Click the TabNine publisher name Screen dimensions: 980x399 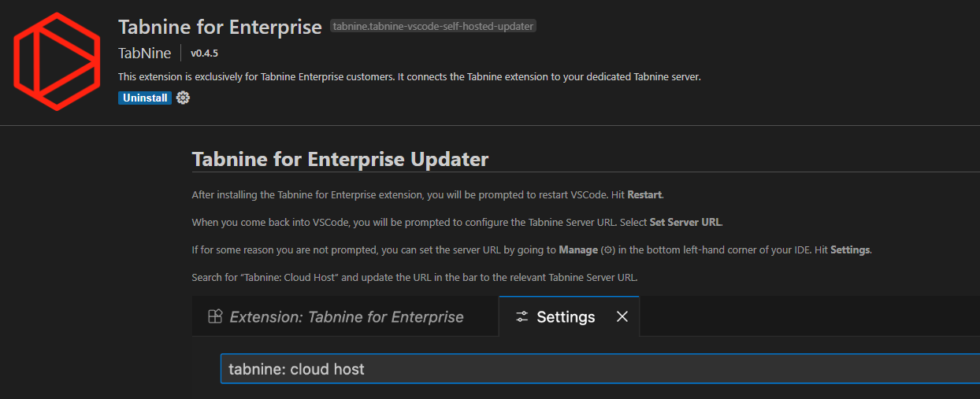[x=145, y=54]
